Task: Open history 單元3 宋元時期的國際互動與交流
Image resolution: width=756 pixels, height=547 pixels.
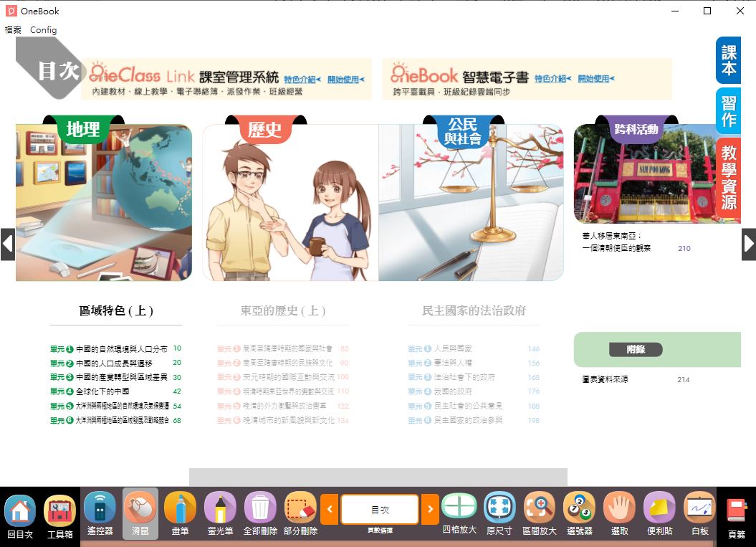Action: click(283, 377)
